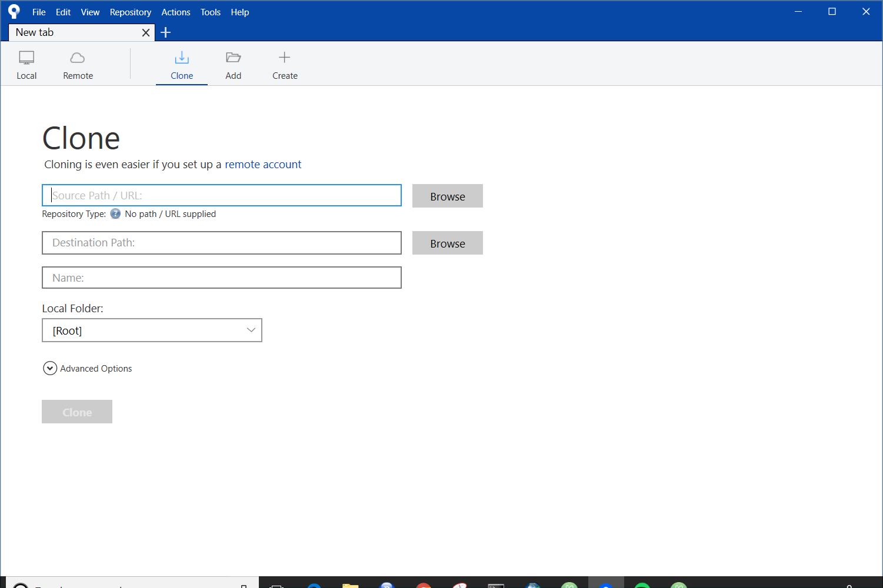
Task: Browse for the destination path
Action: [x=448, y=243]
